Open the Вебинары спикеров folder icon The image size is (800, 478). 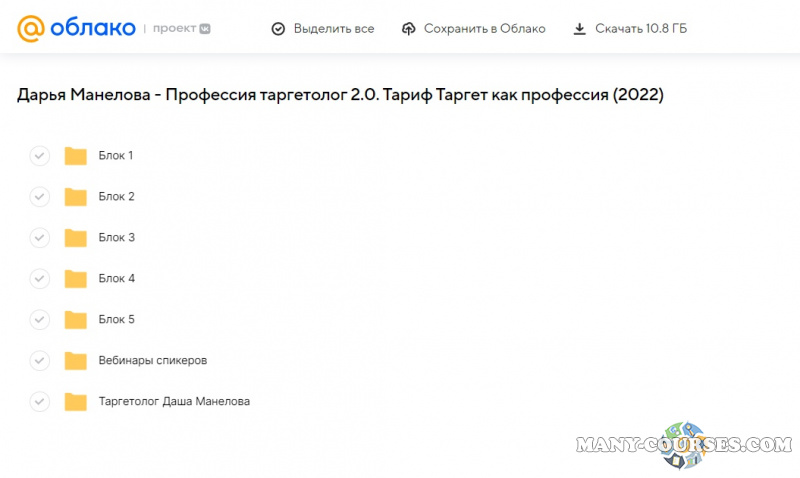75,361
